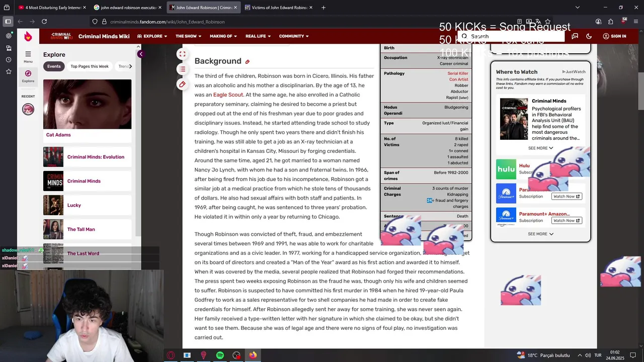Collapse the Explore panel with purple arrow
644x362 pixels.
pos(141,54)
